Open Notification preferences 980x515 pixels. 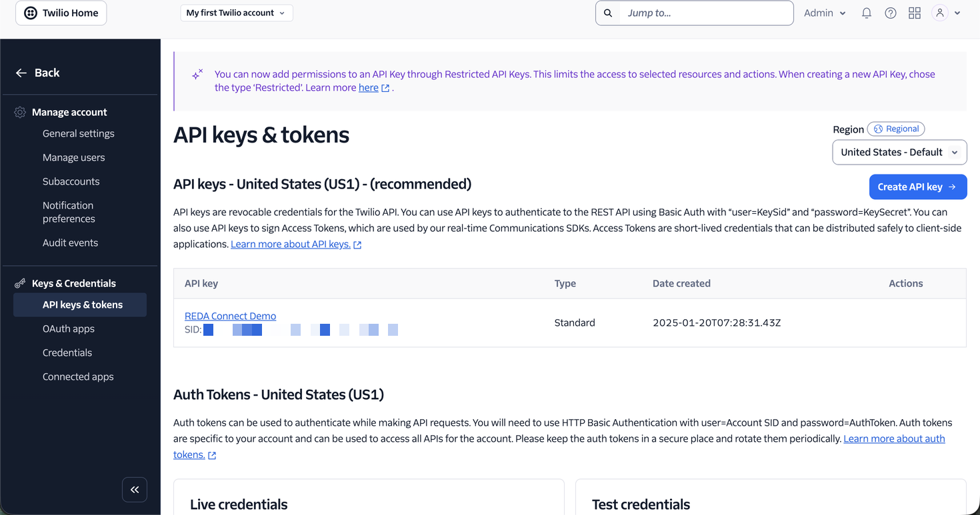pyautogui.click(x=69, y=212)
